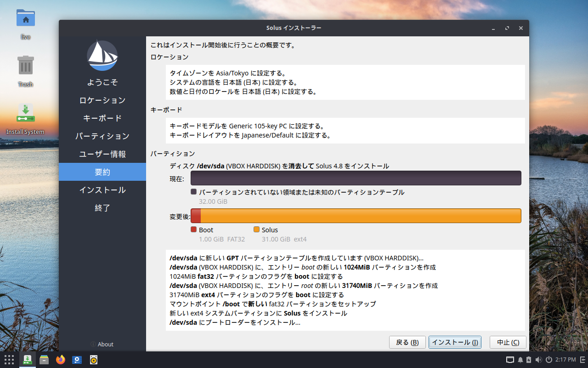This screenshot has height=368, width=588.
Task: Click the orange Solus legend swatch
Action: (257, 230)
